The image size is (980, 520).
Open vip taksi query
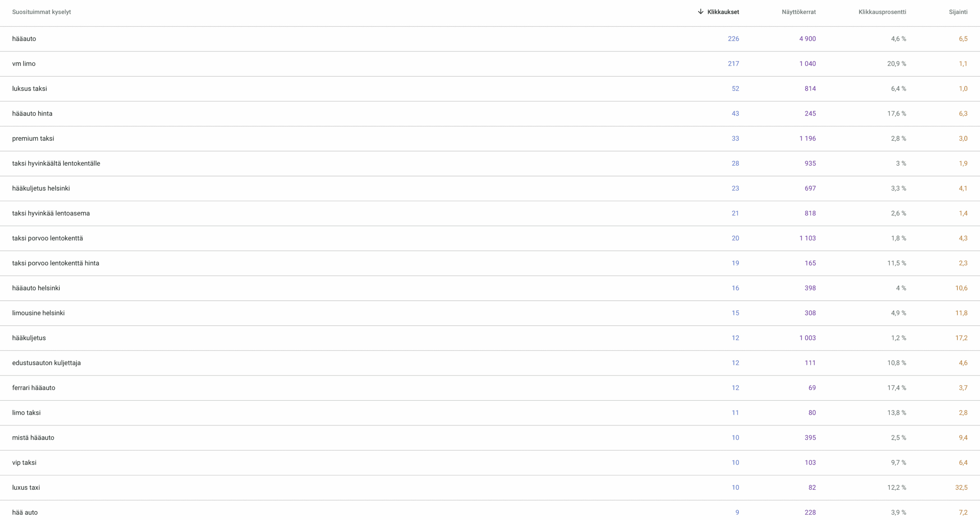coord(24,462)
